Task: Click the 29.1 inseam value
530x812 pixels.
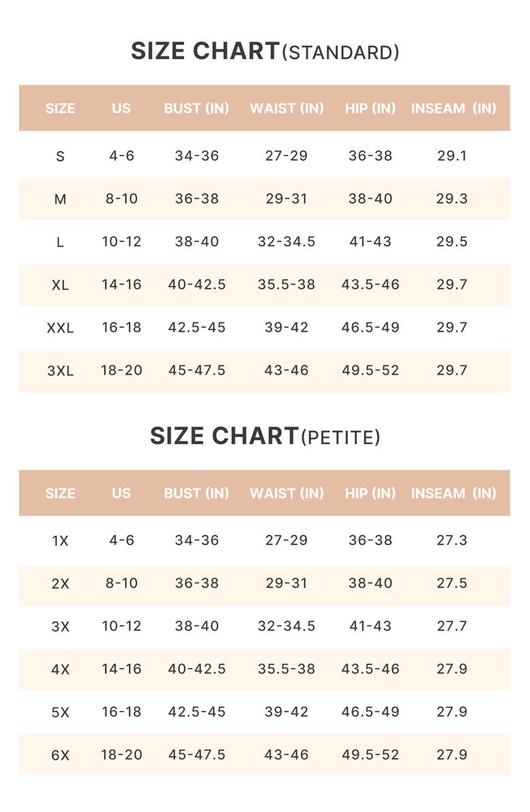Action: tap(452, 155)
